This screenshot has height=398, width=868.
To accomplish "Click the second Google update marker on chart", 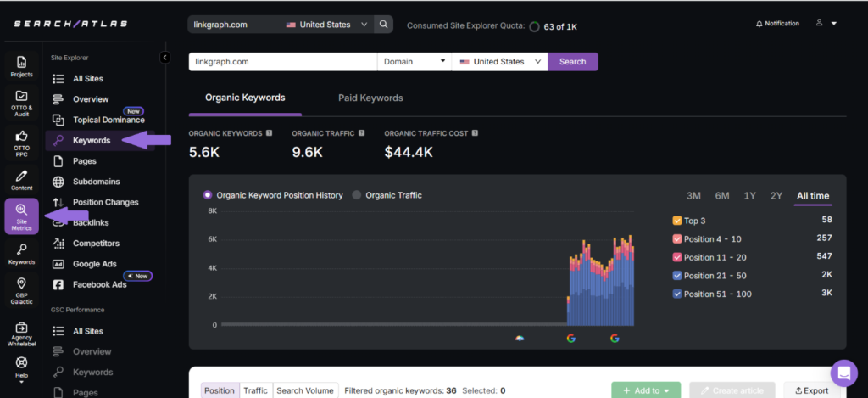I will pyautogui.click(x=615, y=338).
